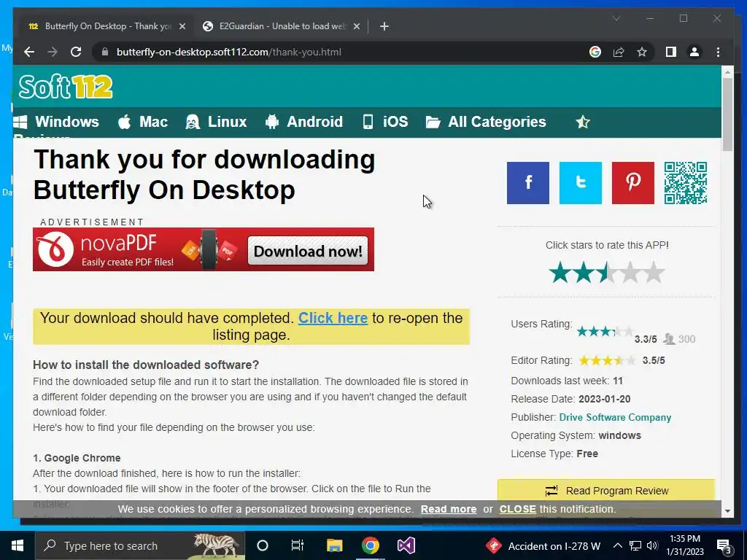Viewport: 747px width, 560px height.
Task: Open Task View
Action: (x=298, y=545)
